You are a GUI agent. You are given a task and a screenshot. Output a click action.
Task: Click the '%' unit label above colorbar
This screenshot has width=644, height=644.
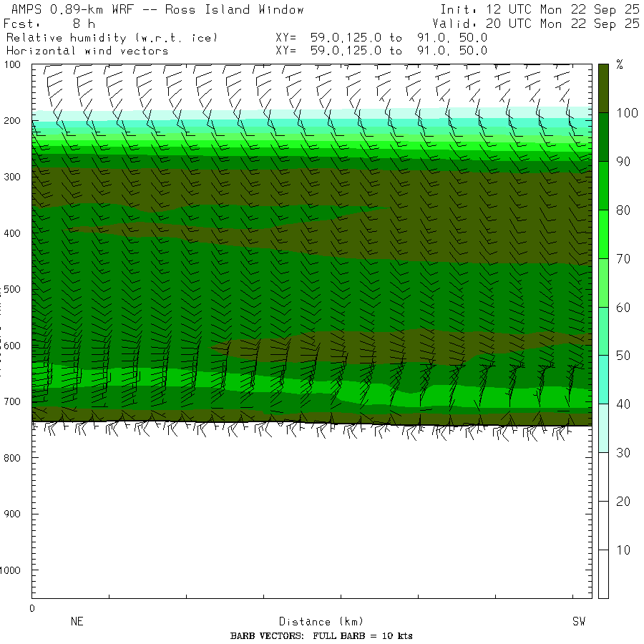[x=620, y=64]
